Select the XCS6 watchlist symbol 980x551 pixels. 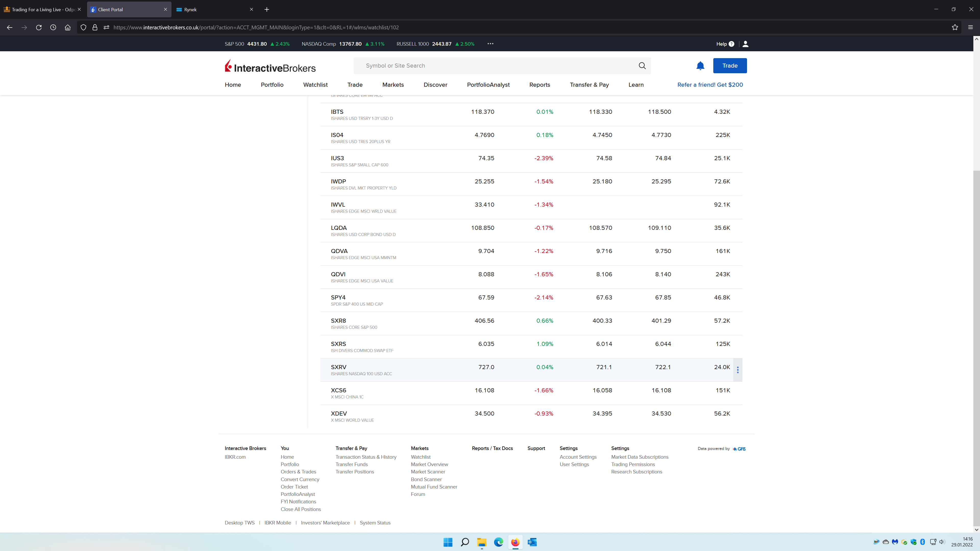pos(338,390)
